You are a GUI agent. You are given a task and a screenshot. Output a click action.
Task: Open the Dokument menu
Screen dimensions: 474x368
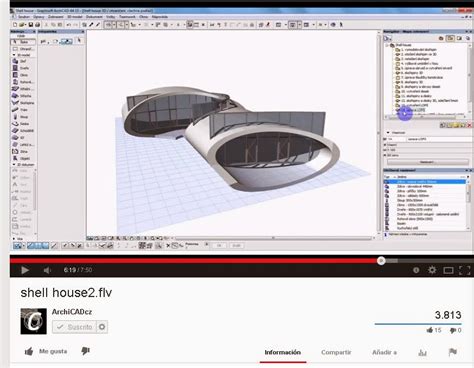[94, 17]
